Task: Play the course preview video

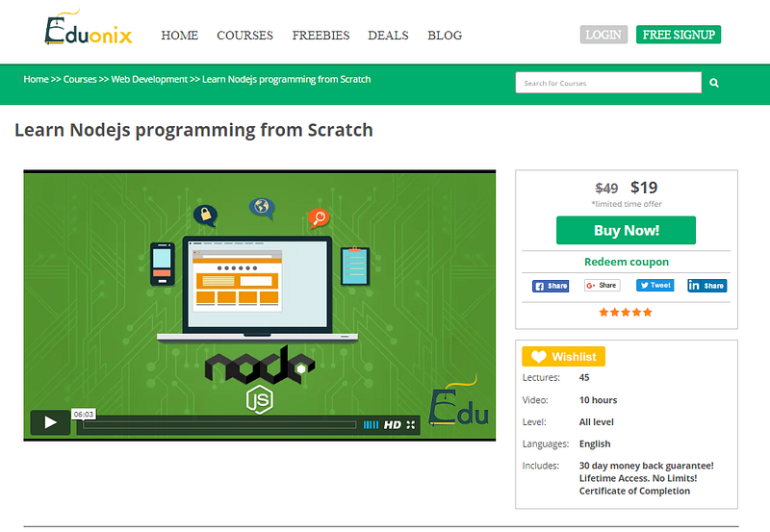Action: click(x=50, y=422)
